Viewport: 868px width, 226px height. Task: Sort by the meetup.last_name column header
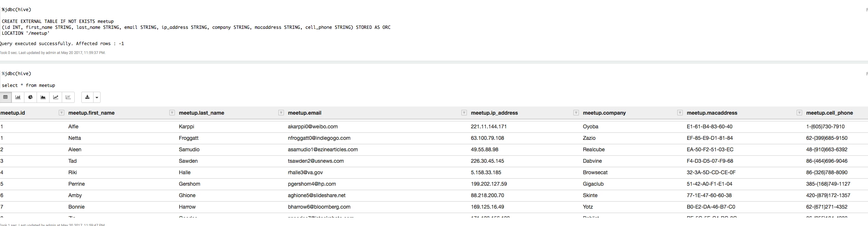[201, 113]
